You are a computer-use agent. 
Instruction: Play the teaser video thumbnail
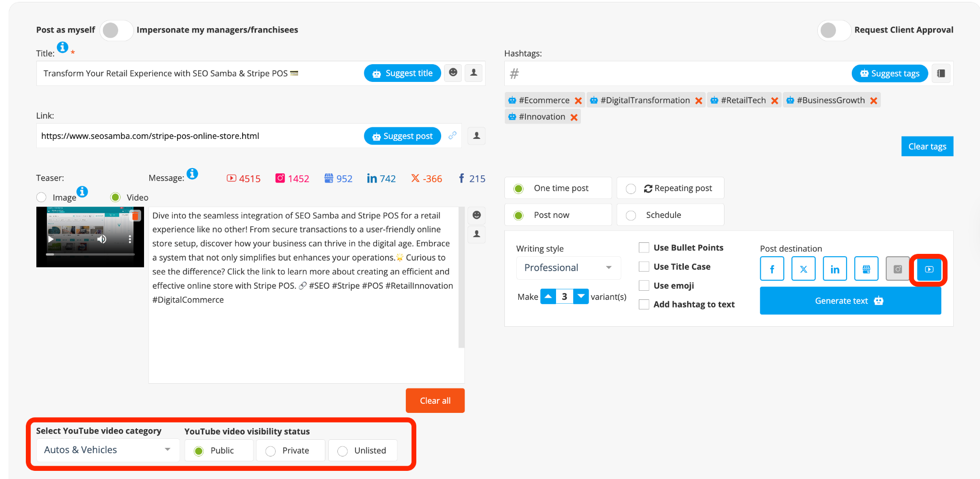click(51, 239)
